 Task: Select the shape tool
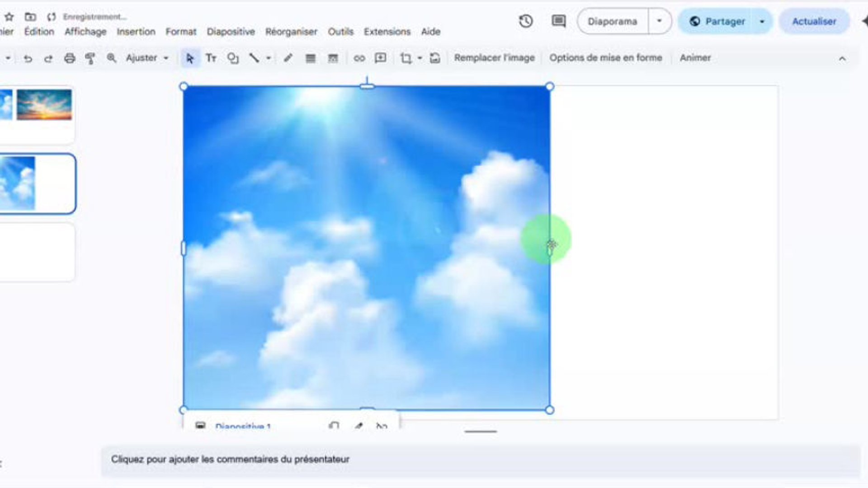233,58
